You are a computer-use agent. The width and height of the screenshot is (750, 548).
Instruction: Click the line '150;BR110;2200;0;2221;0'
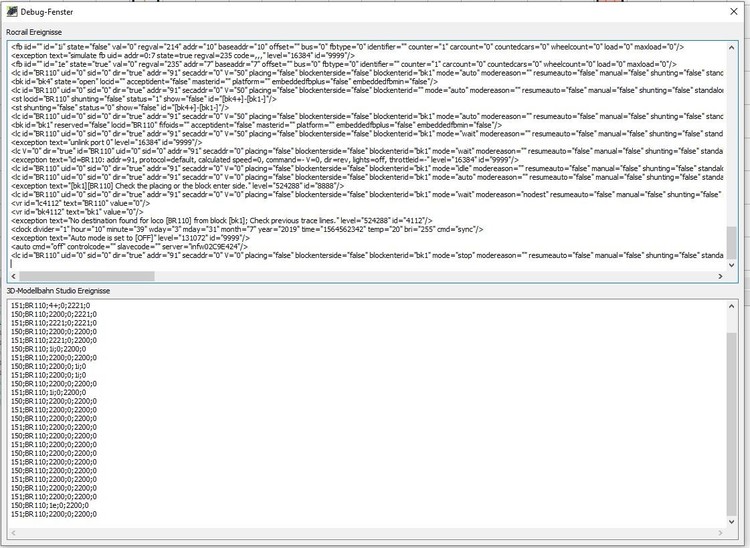pos(54,314)
